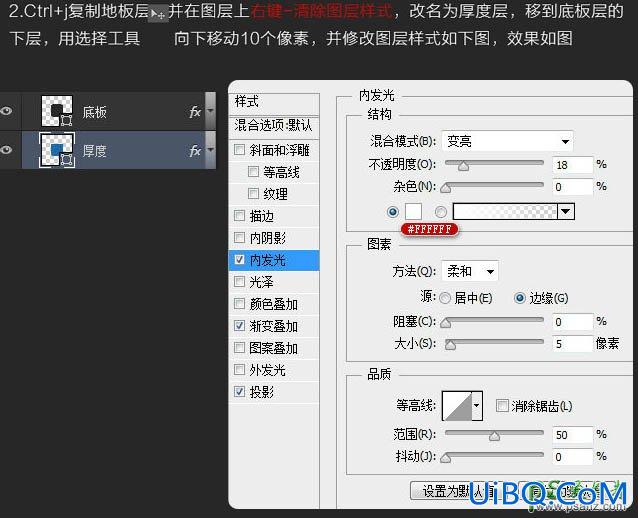Enable the 消除锯齿 checkbox
The image size is (638, 518).
coord(502,405)
